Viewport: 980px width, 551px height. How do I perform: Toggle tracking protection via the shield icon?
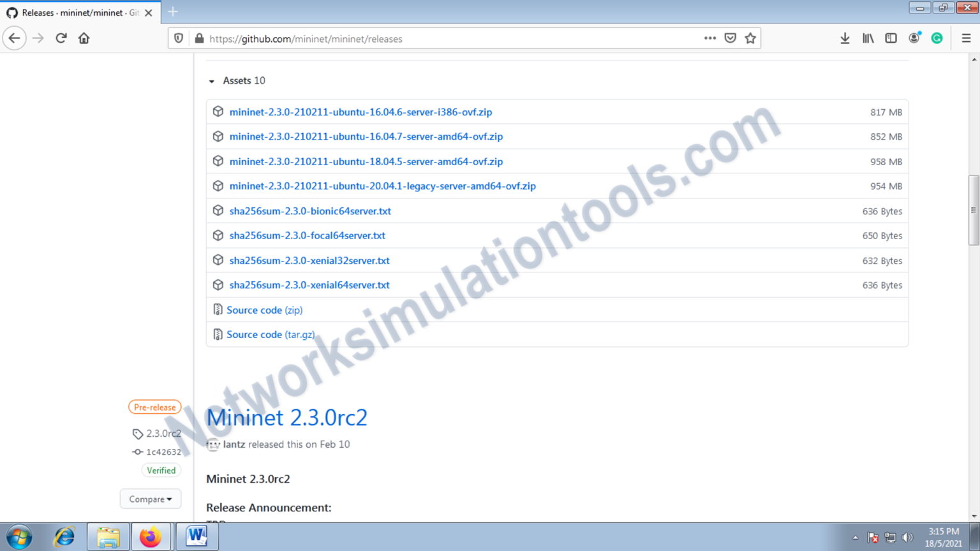179,38
